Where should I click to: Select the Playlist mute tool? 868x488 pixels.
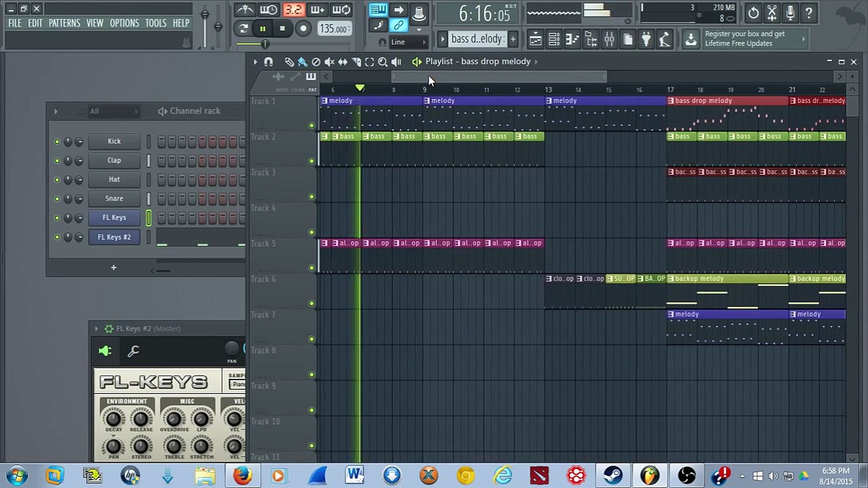[x=330, y=62]
